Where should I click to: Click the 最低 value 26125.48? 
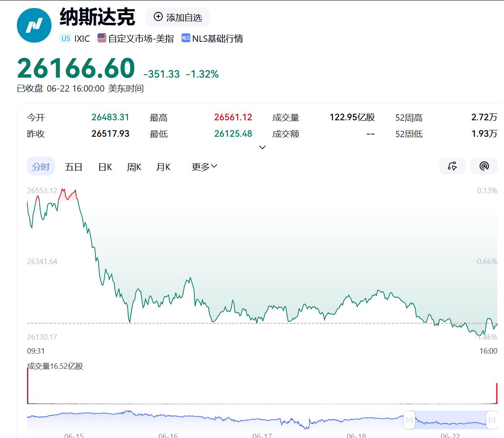coord(233,134)
